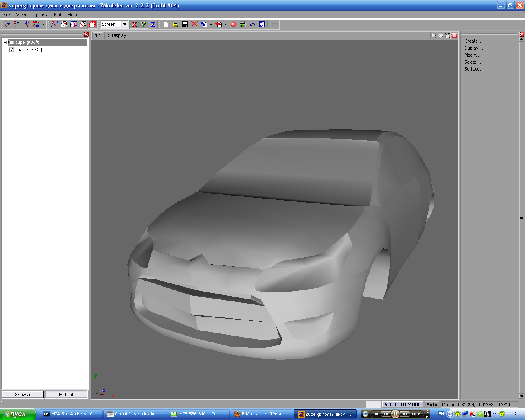Open the Screen axis dropdown
The height and width of the screenshot is (420, 525).
point(125,25)
